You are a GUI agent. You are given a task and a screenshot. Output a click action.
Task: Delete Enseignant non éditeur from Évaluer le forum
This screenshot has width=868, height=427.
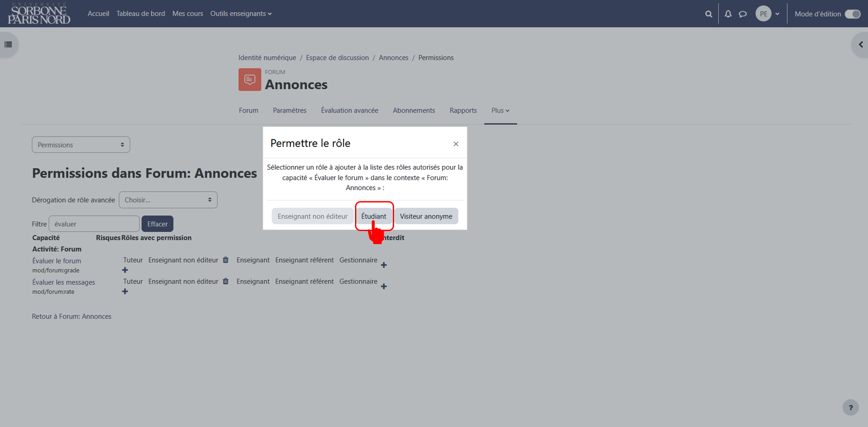[226, 260]
